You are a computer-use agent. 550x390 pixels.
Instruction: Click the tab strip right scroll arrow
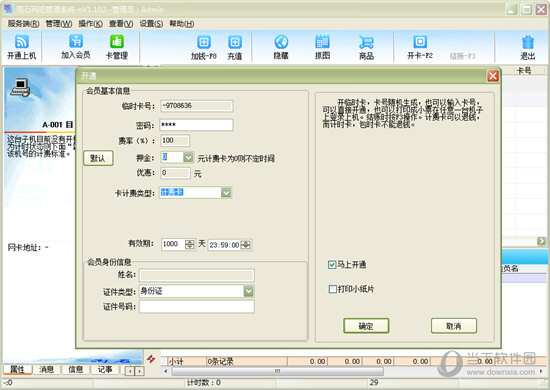[x=140, y=370]
